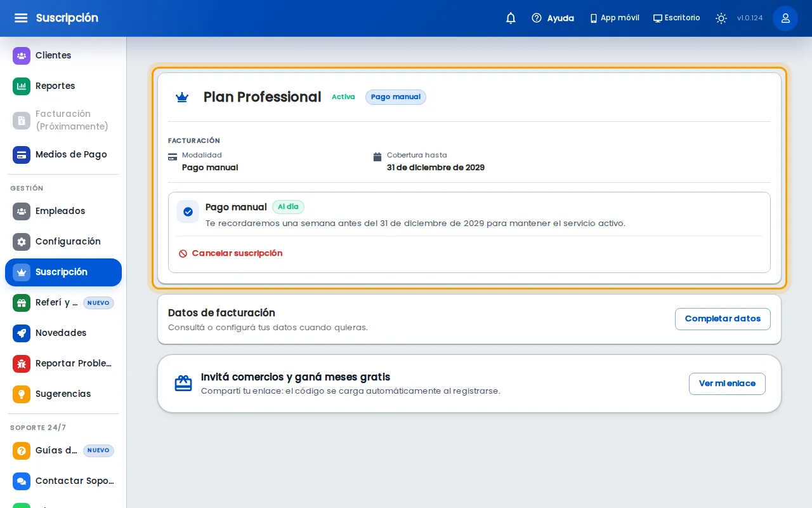
Task: Select Sugerencias menu item
Action: (63, 394)
